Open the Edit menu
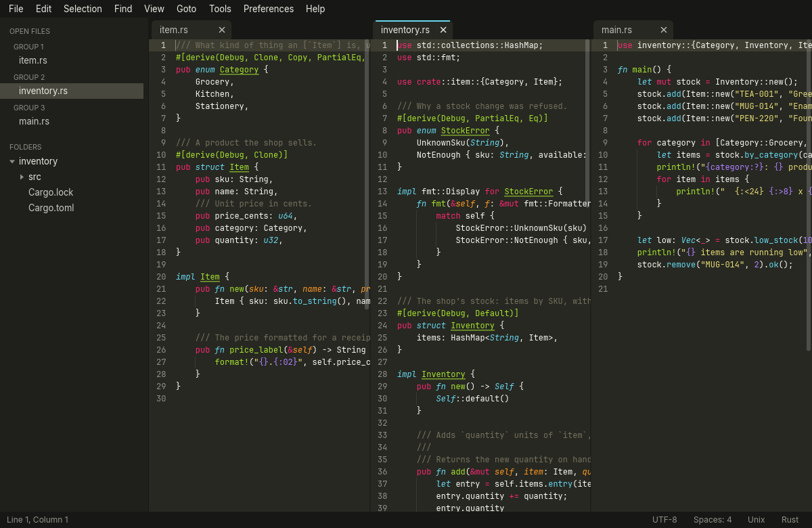This screenshot has width=812, height=528. 43,9
